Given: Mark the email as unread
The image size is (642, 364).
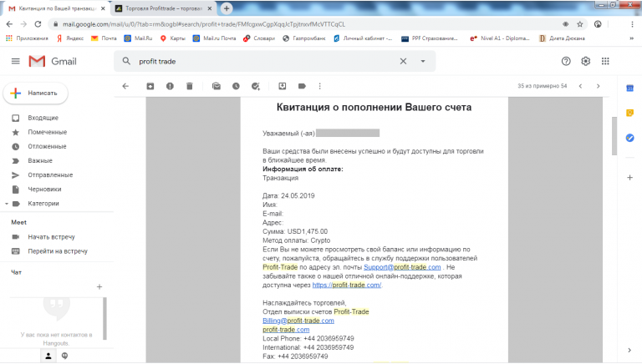Looking at the screenshot, I should pos(217,86).
